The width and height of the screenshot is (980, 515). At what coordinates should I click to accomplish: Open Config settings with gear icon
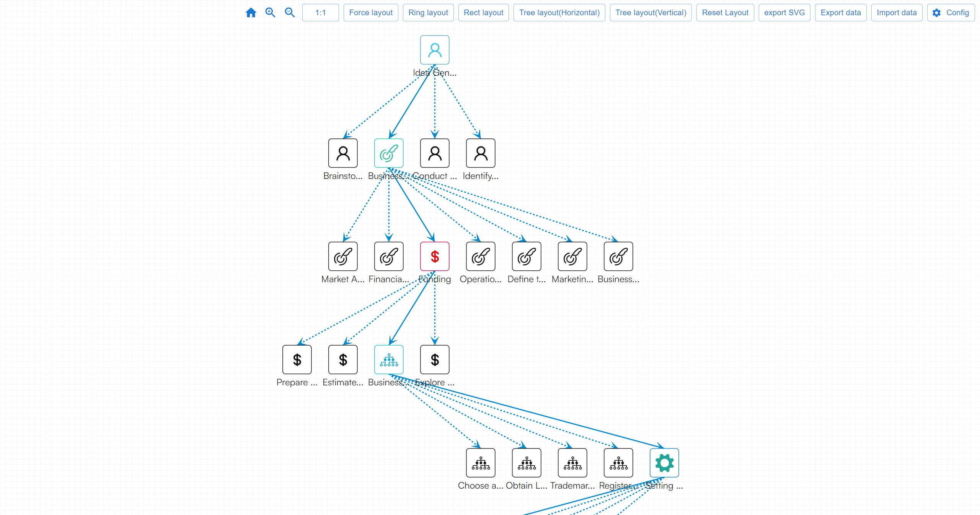point(951,13)
